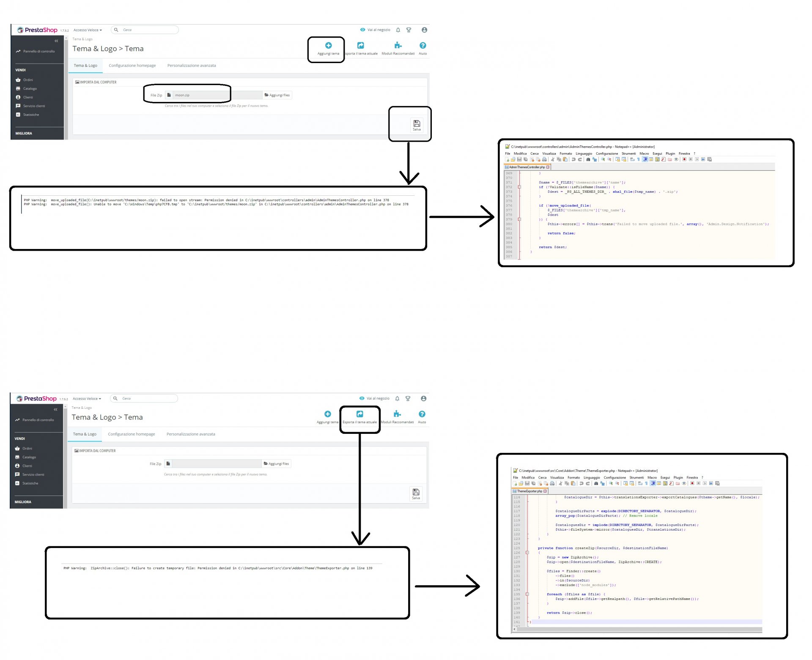Collapse code fold marker at line 372
The image size is (812, 660).
[x=519, y=187]
